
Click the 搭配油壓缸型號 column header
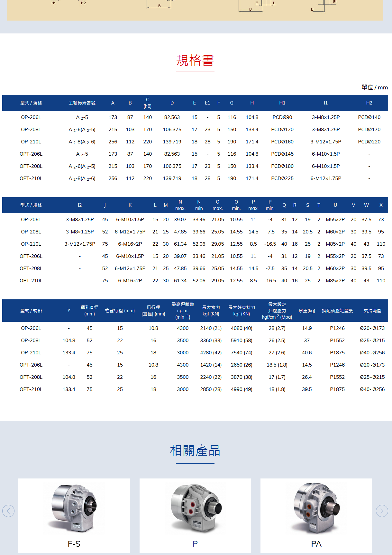[337, 311]
